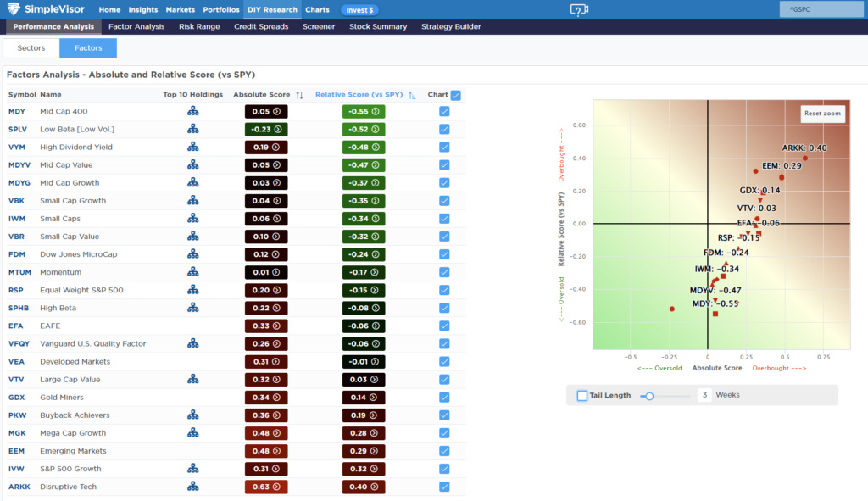Image resolution: width=868 pixels, height=501 pixels.
Task: Uncheck chart checkbox for ARKK row
Action: (x=444, y=487)
